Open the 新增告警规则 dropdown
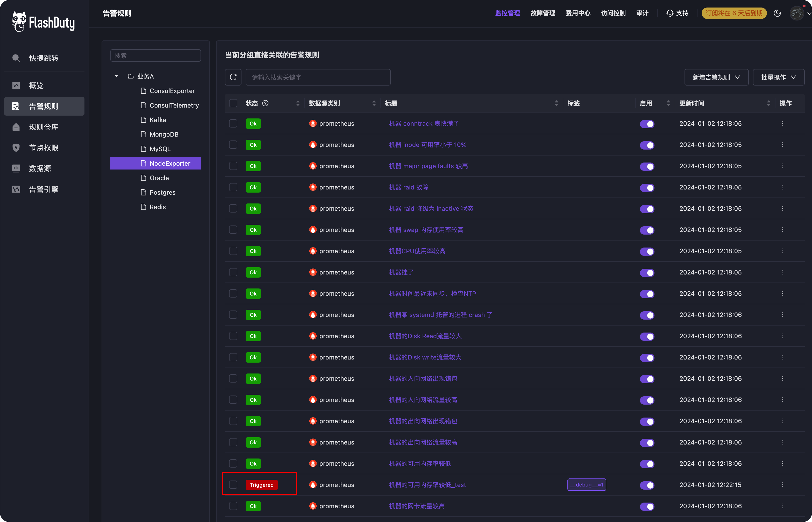 (716, 77)
